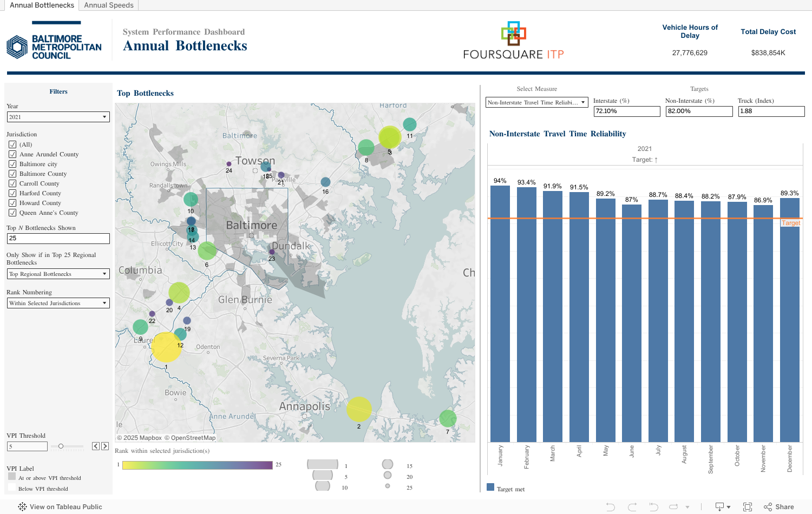The width and height of the screenshot is (812, 514).
Task: Open the Select Measure dropdown
Action: pos(536,102)
